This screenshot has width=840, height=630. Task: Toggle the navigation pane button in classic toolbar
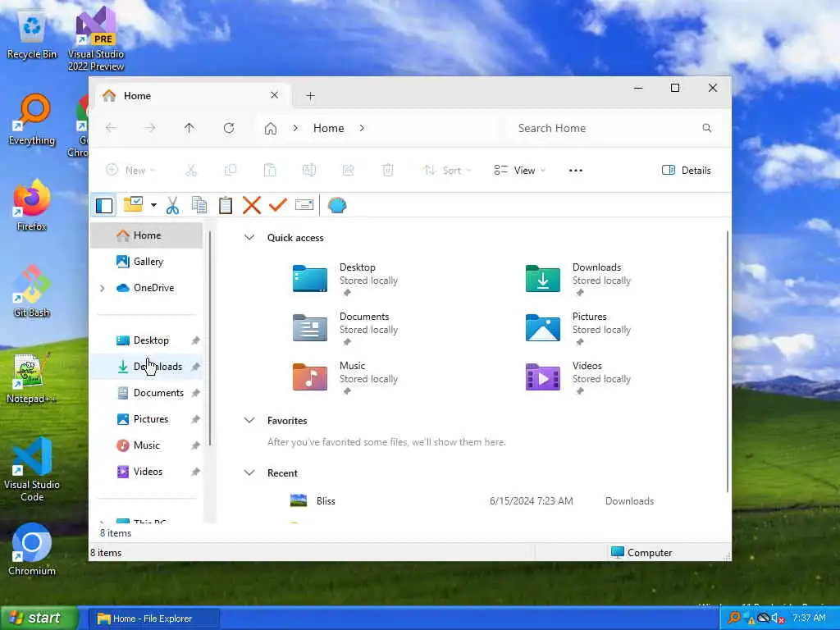[104, 205]
